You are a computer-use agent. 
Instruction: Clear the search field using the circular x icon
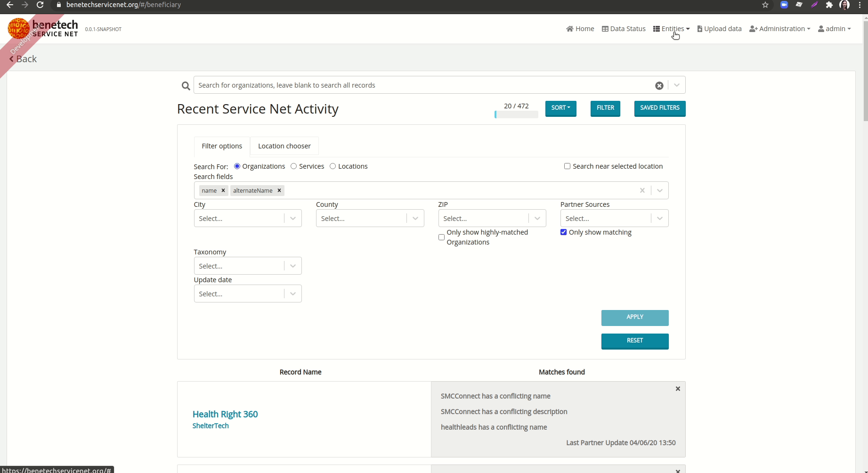(659, 85)
